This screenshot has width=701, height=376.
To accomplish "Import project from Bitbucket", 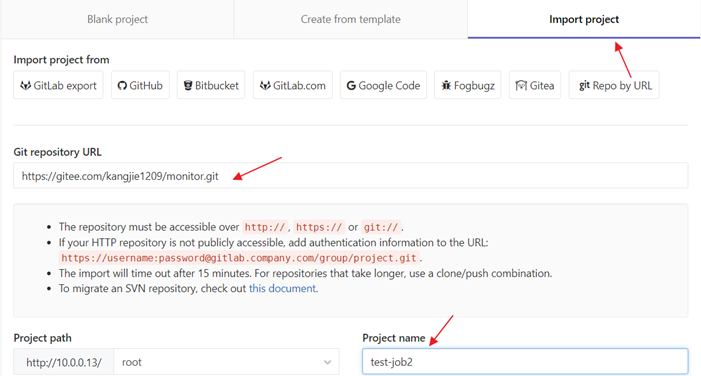I will 211,85.
